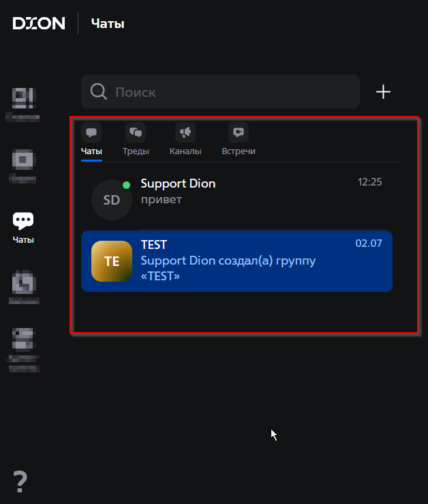Click the golden TE group avatar
This screenshot has height=504, width=428.
click(x=111, y=261)
